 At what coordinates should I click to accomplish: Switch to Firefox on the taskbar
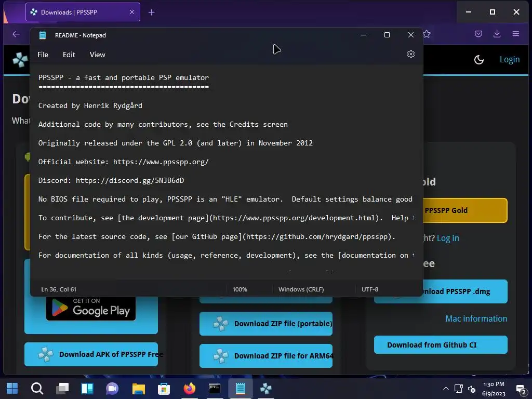189,389
